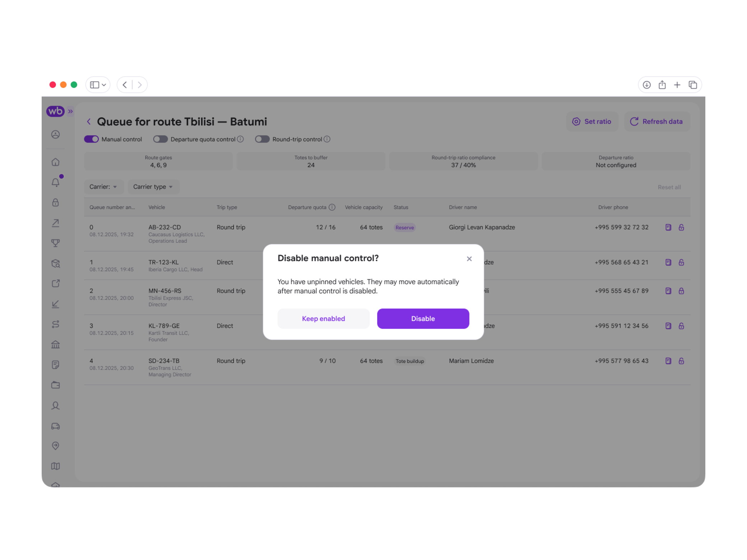Enable Round-trip control switch
Image resolution: width=747 pixels, height=560 pixels.
262,139
